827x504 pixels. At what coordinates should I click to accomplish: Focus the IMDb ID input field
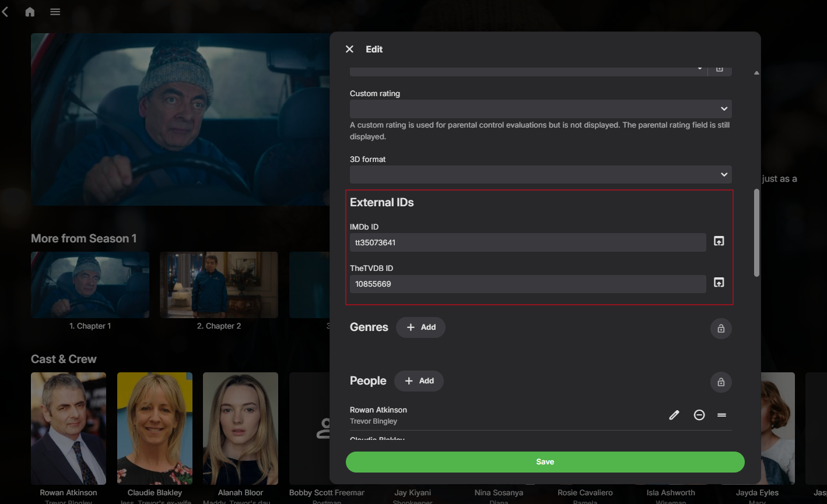pyautogui.click(x=528, y=242)
